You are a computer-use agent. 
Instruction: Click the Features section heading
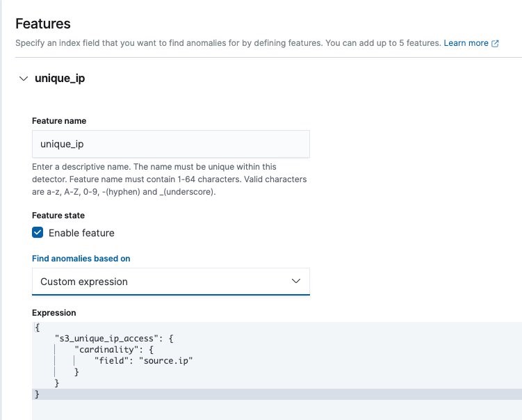[x=43, y=24]
